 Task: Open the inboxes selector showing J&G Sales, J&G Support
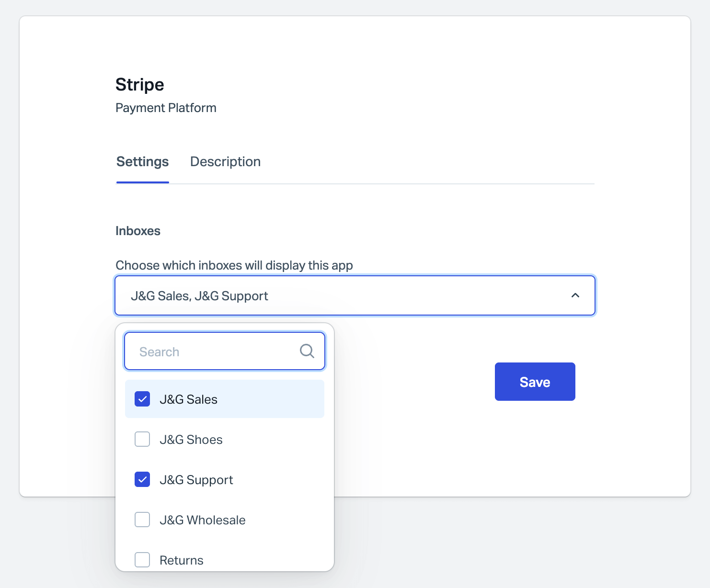355,295
